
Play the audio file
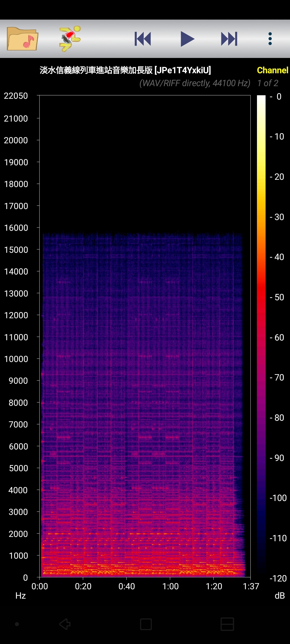187,39
